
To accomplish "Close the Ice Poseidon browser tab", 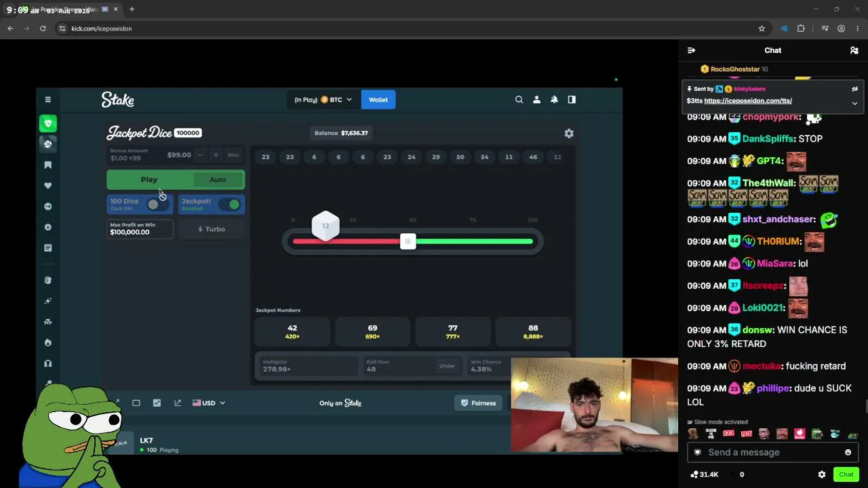I will (x=115, y=9).
